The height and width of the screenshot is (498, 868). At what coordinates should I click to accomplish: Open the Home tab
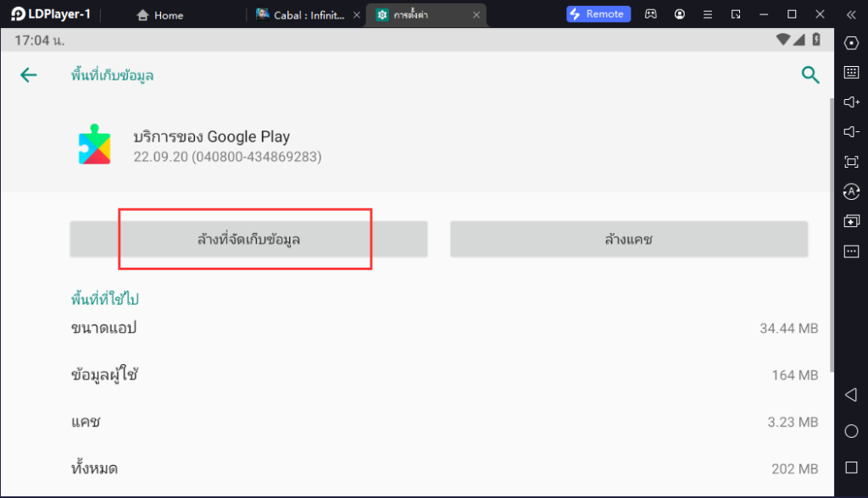[x=160, y=15]
